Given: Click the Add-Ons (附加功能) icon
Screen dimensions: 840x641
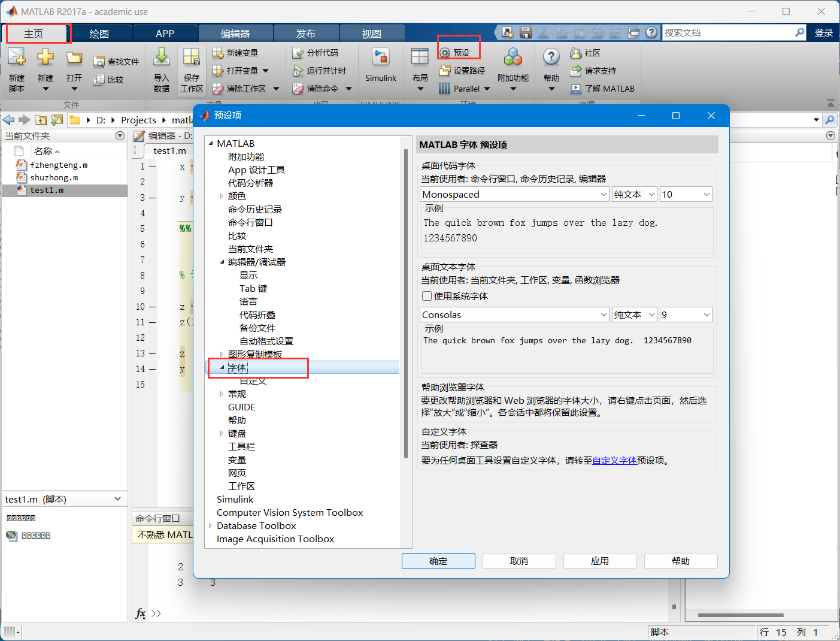Looking at the screenshot, I should (513, 58).
